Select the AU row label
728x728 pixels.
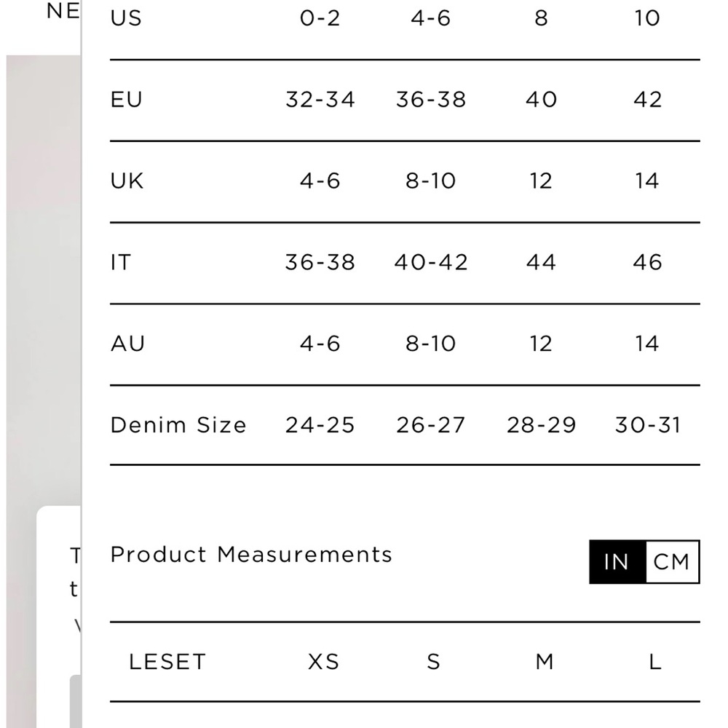tap(127, 344)
